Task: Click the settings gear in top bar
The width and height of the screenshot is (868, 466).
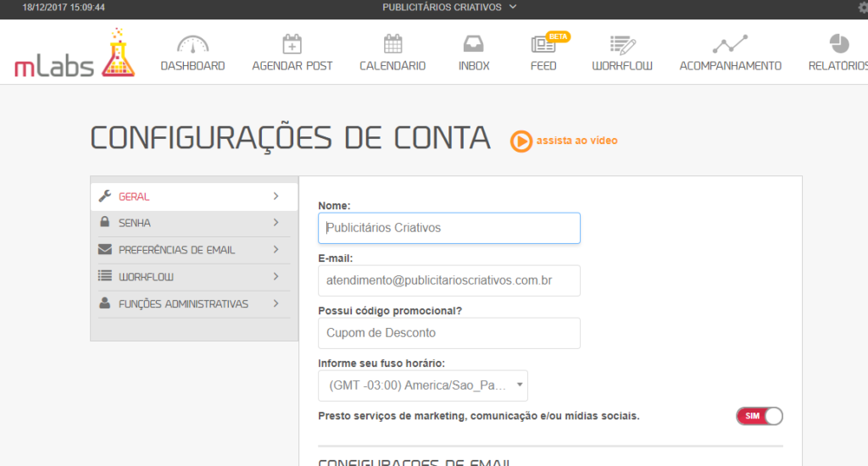Action: pyautogui.click(x=863, y=7)
